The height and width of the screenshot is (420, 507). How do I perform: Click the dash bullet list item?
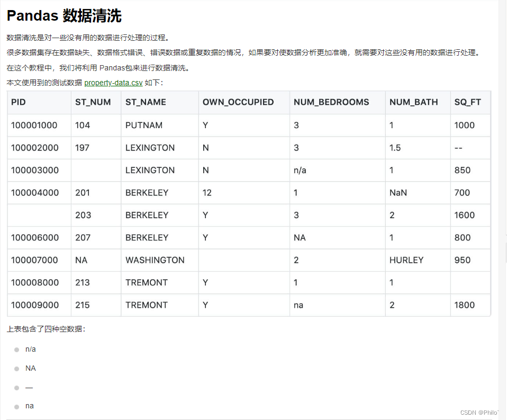29,388
